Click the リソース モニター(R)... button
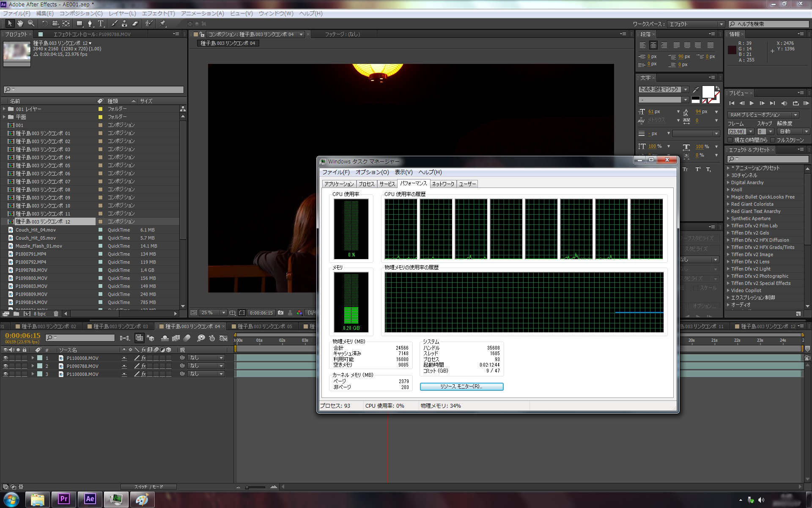This screenshot has height=508, width=812. coord(461,387)
